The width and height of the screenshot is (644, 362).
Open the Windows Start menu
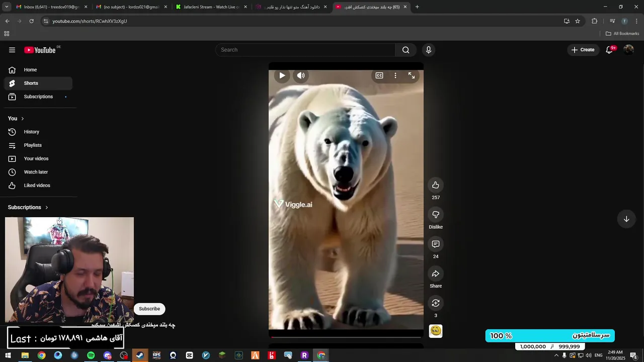[x=8, y=355]
